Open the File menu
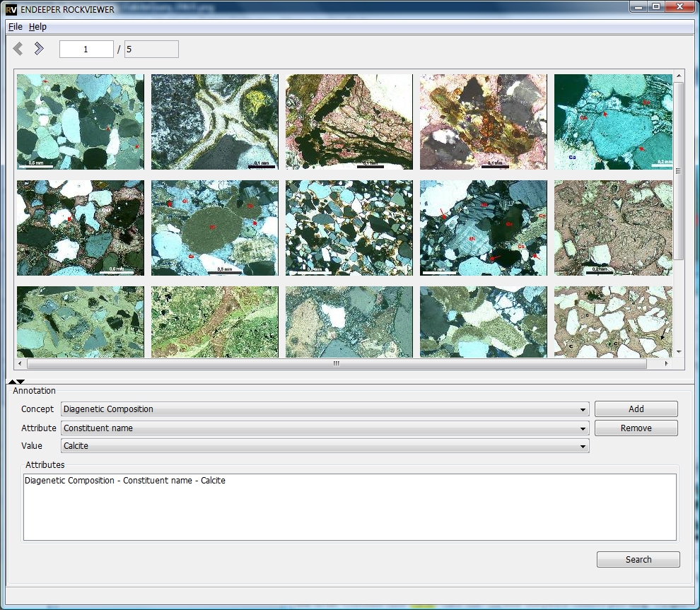Viewport: 700px width, 610px height. click(16, 27)
